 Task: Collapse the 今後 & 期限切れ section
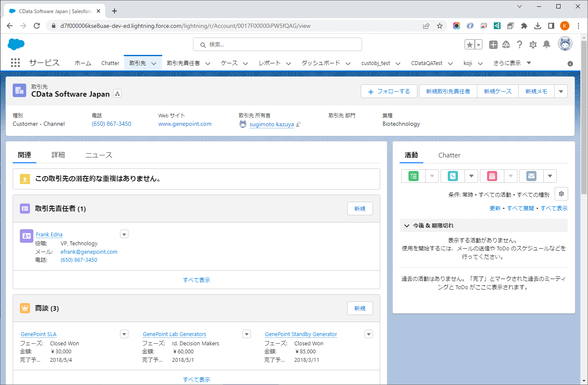(x=407, y=225)
